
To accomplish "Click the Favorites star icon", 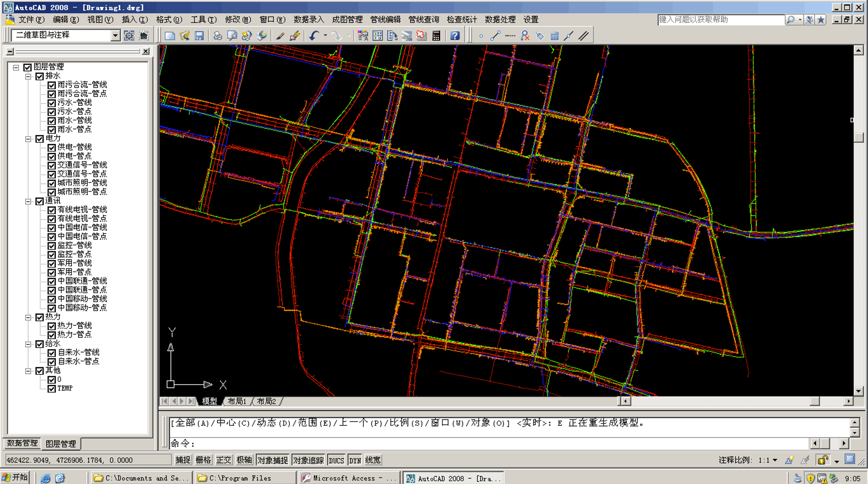I will pos(821,20).
